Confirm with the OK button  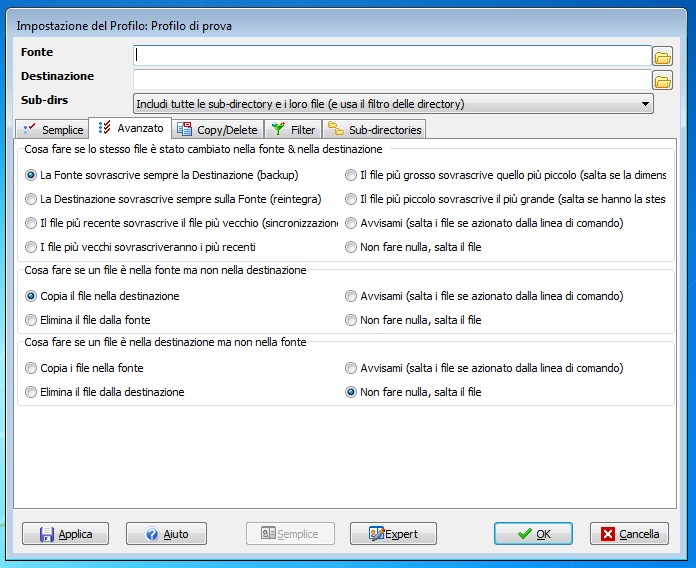click(x=533, y=534)
